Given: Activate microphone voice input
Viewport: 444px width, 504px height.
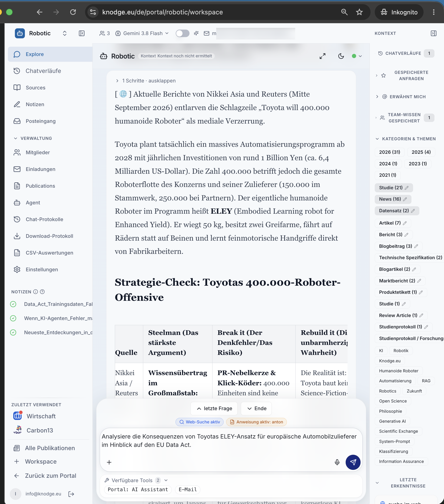Looking at the screenshot, I should click(x=337, y=462).
